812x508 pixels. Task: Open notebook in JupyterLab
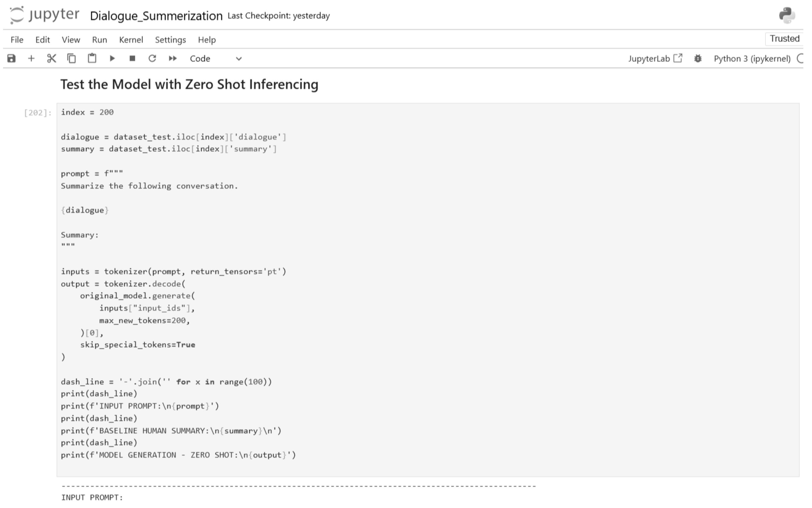point(655,58)
